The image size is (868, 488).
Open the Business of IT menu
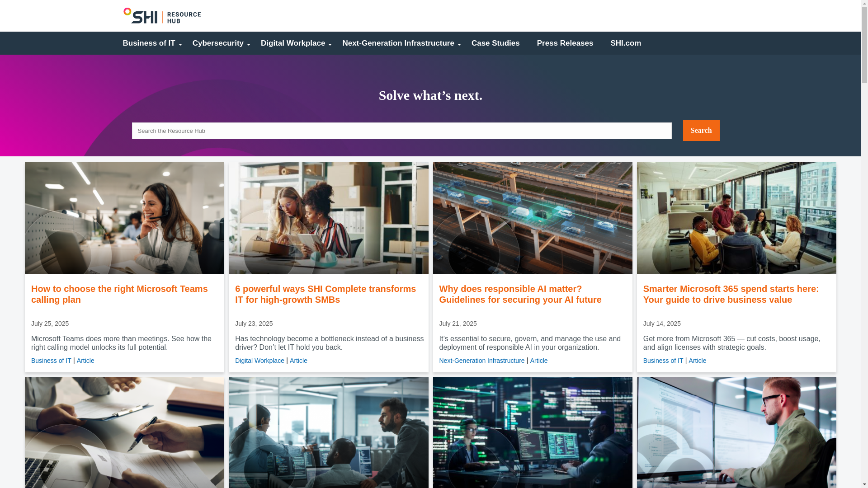pyautogui.click(x=149, y=43)
